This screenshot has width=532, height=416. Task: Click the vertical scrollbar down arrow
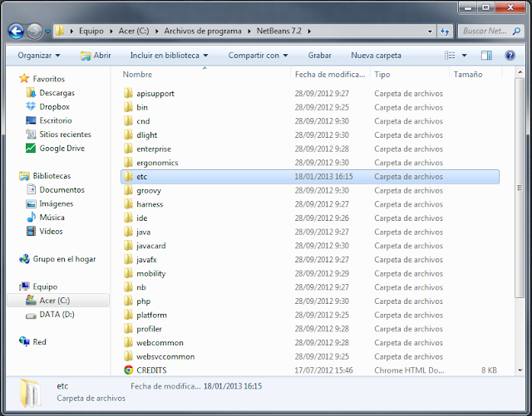click(x=520, y=370)
